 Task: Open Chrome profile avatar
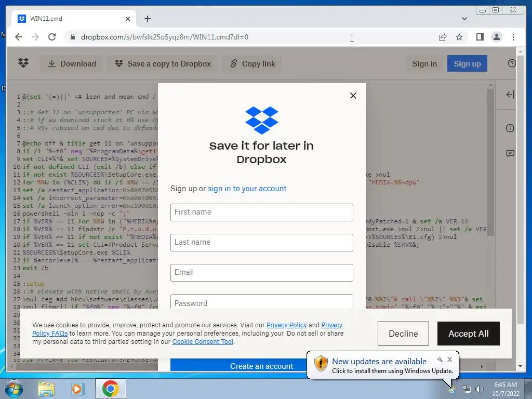496,37
